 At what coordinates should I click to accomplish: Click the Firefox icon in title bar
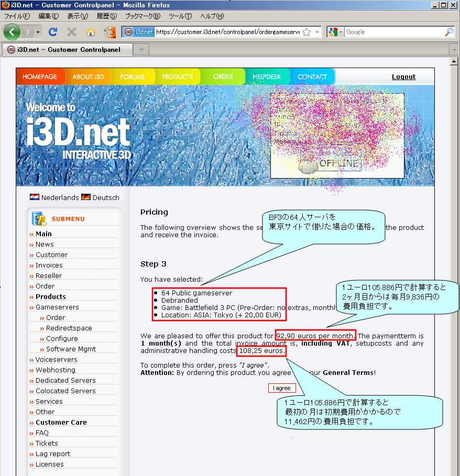5,5
